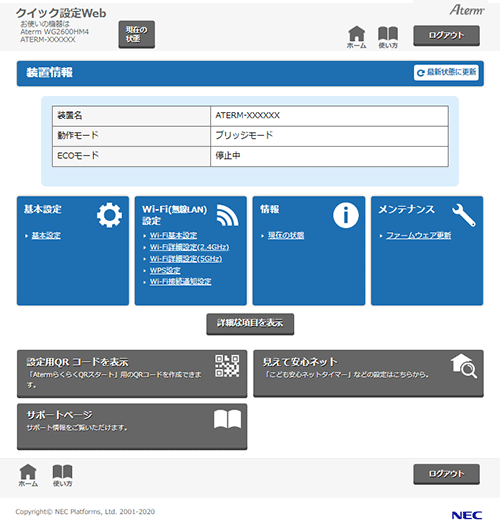Viewport: 500px width, 526px height.
Task: Click the 装置情報 heading
Action: 49,72
